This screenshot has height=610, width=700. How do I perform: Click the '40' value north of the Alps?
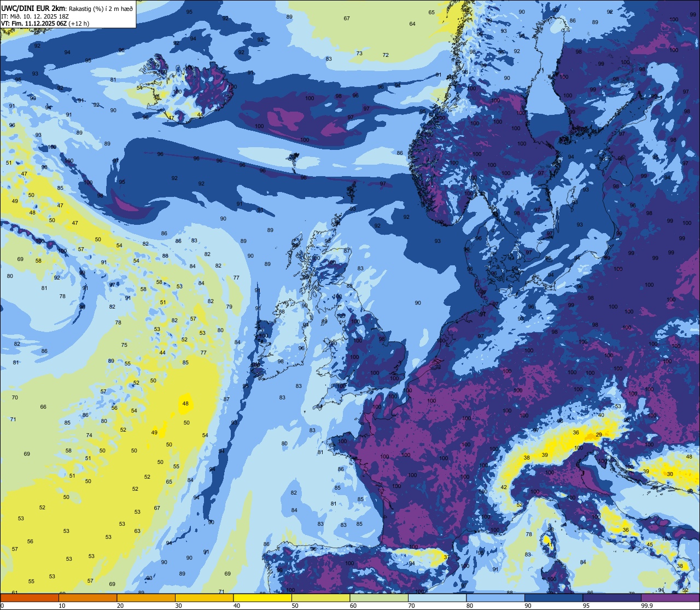coord(601,415)
